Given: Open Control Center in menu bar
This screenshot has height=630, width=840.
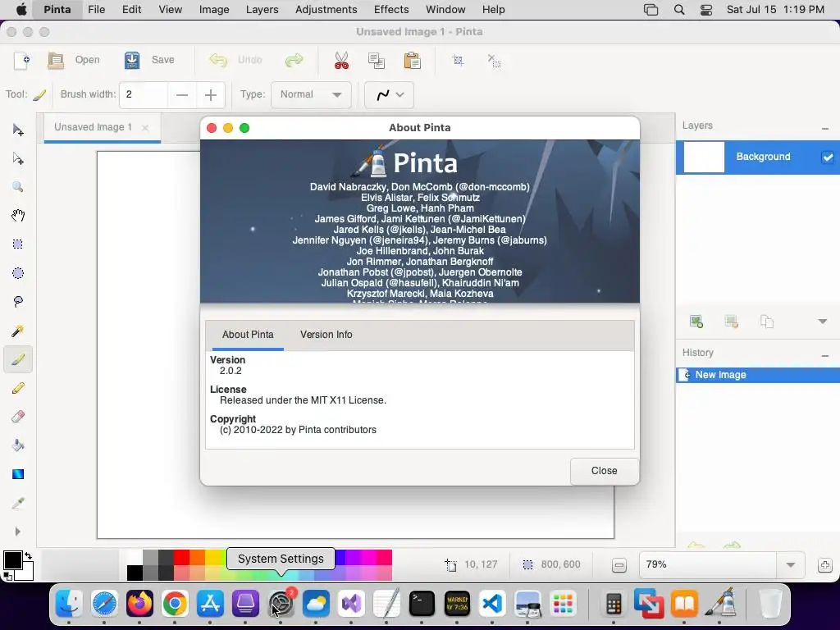Looking at the screenshot, I should 706,10.
